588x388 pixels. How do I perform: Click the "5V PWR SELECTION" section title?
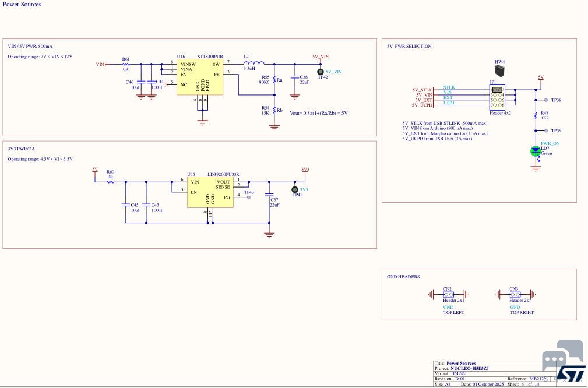(409, 47)
